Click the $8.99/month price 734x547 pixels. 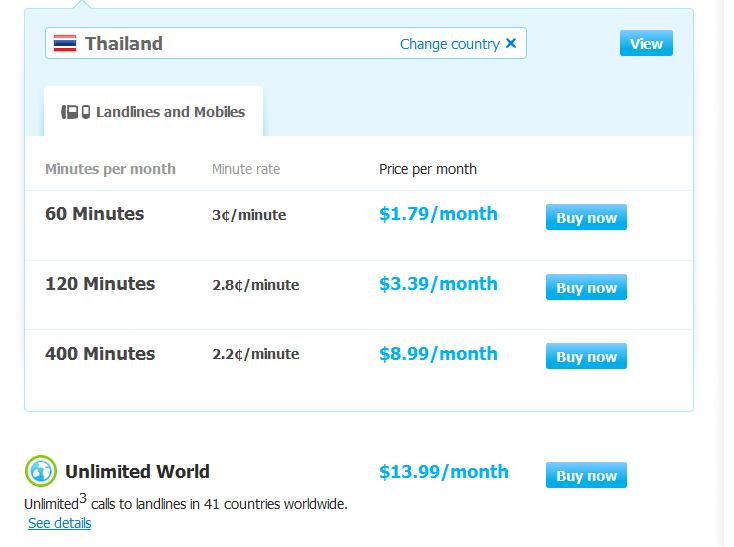click(x=438, y=354)
